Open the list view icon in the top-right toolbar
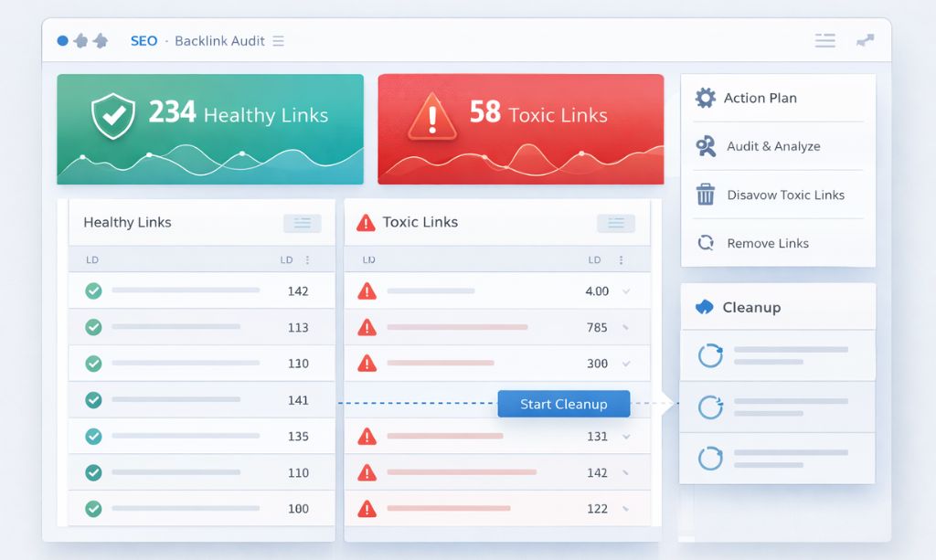The width and height of the screenshot is (936, 560). pyautogui.click(x=824, y=40)
